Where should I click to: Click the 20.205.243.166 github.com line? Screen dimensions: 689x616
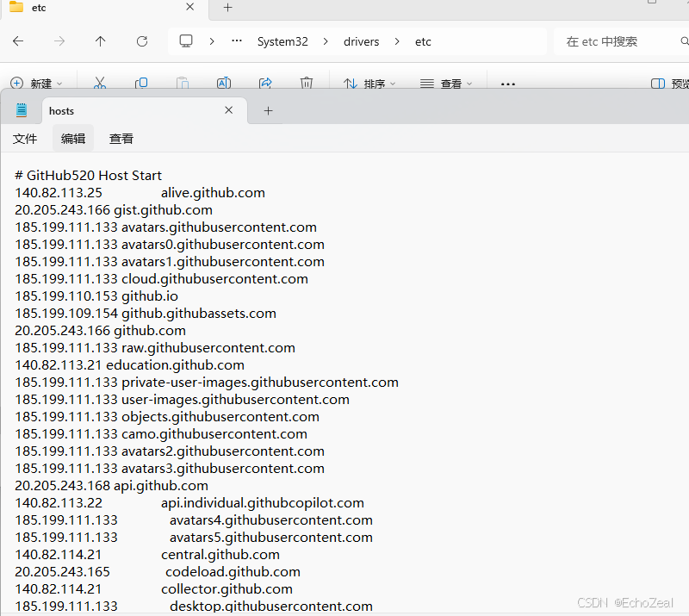(100, 330)
